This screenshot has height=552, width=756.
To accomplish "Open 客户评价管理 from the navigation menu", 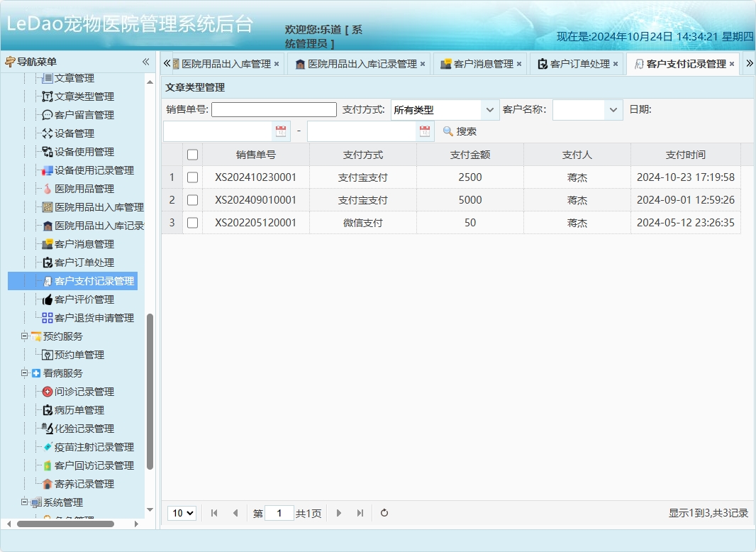I will click(x=83, y=299).
